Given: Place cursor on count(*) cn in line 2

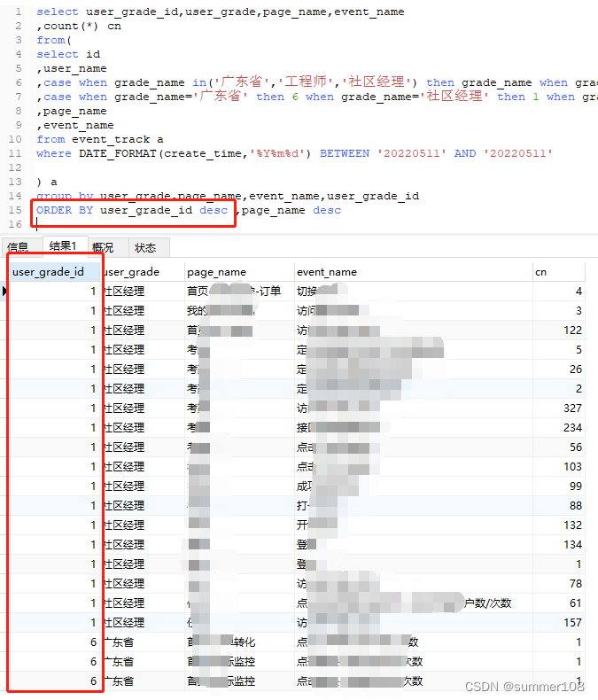Looking at the screenshot, I should point(79,26).
